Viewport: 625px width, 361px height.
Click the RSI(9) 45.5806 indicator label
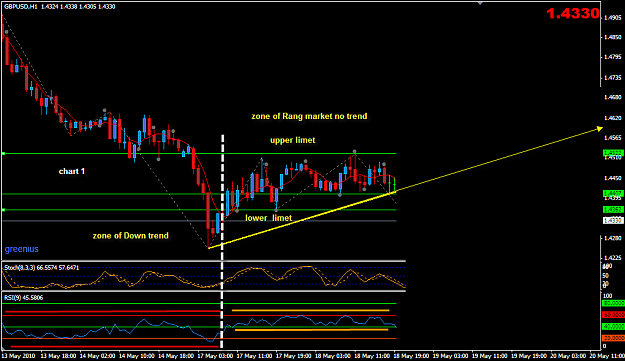coord(24,298)
